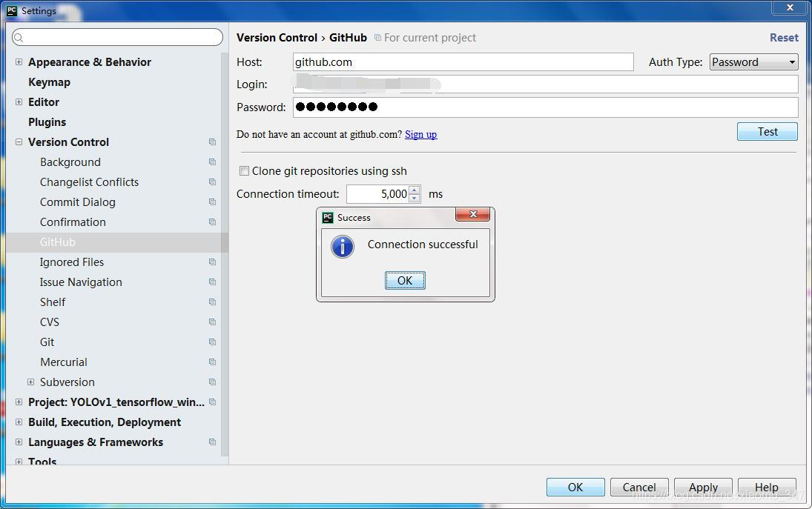Screen dimensions: 812x509
Task: Click the project-scope icon beside Languages & Frameworks
Action: click(x=212, y=442)
